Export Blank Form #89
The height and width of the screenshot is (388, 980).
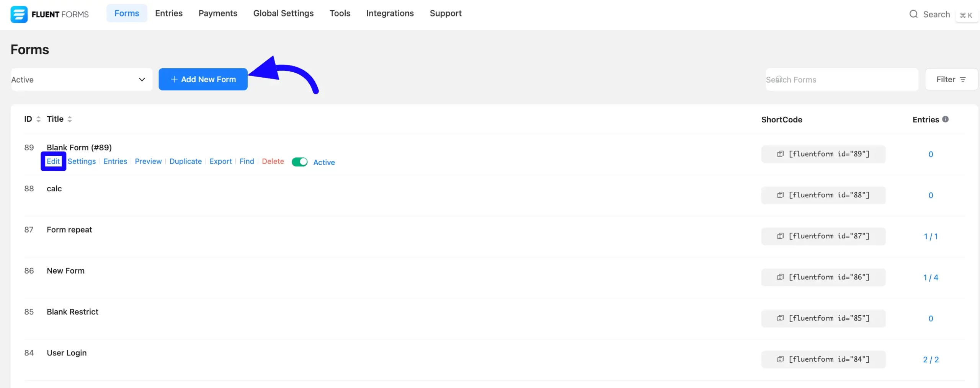tap(220, 161)
